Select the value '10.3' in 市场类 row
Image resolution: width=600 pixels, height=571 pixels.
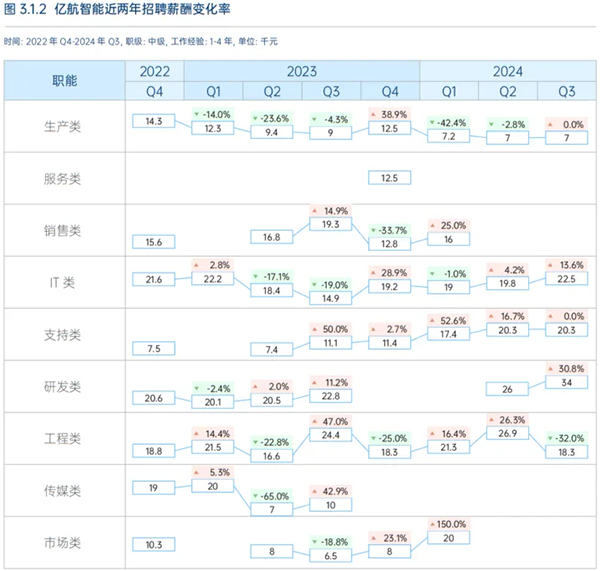tap(154, 545)
